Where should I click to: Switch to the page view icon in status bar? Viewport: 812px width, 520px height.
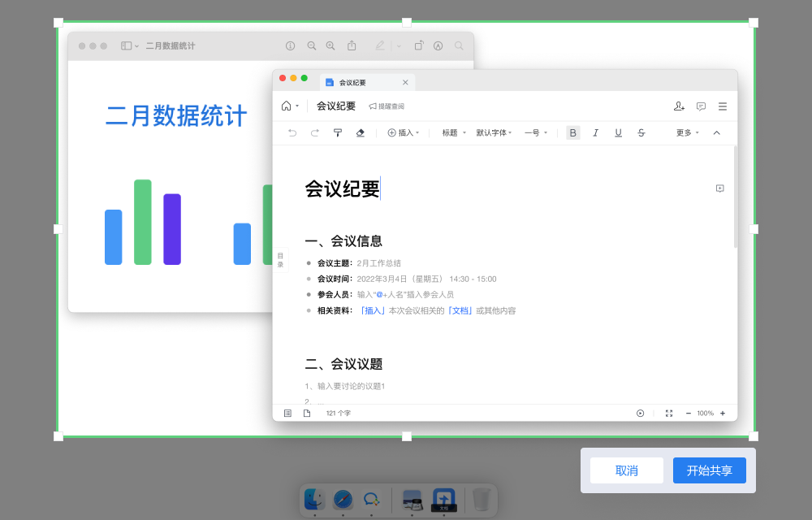click(x=307, y=414)
